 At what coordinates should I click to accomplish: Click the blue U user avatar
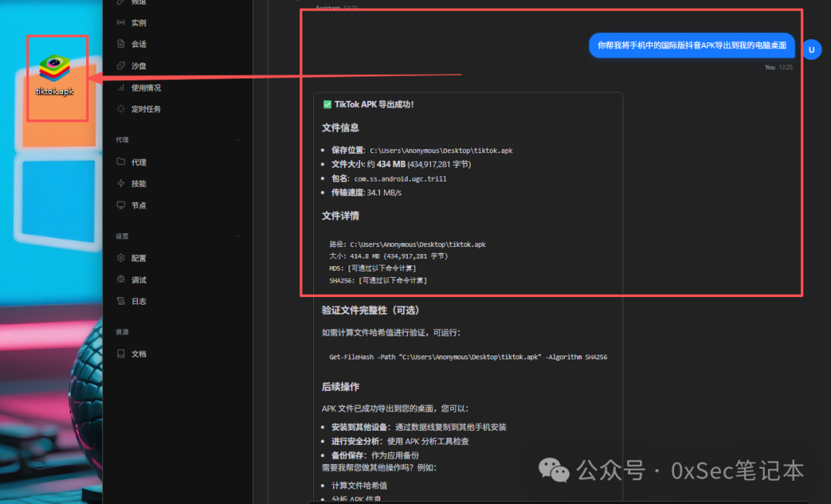[812, 50]
